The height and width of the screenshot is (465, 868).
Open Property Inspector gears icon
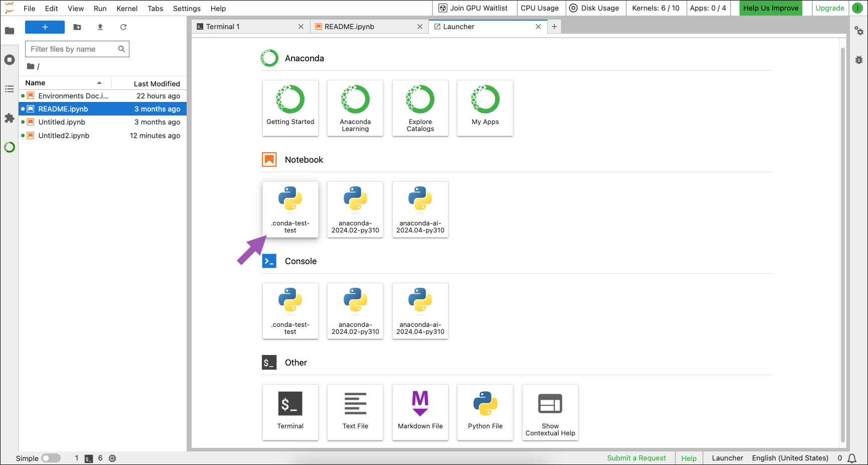pos(859,31)
